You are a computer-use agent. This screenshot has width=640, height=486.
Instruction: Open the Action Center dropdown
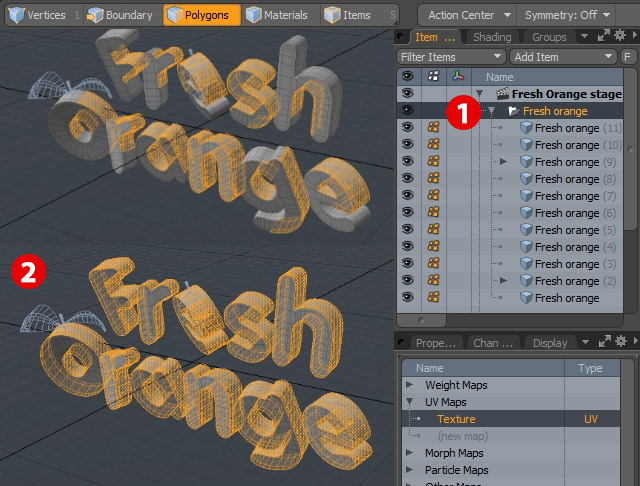click(x=467, y=16)
